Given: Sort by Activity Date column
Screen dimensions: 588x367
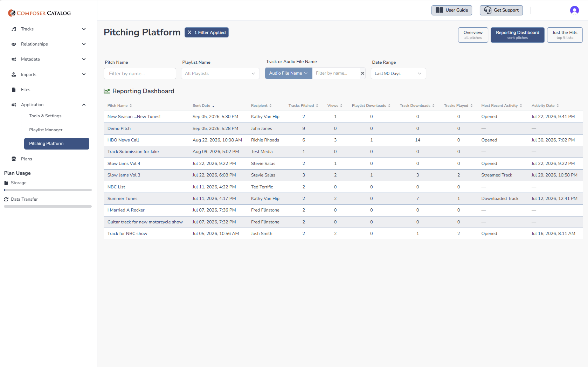Looking at the screenshot, I should tap(545, 105).
